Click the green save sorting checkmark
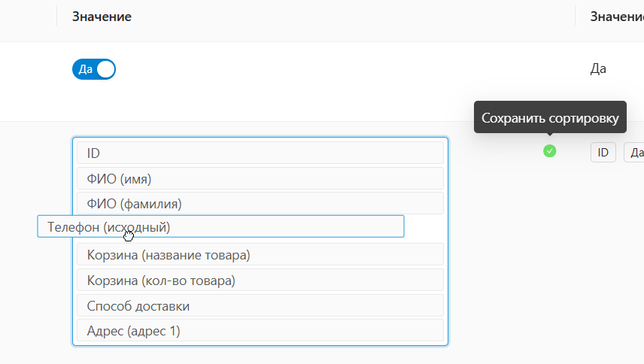644x364 pixels. click(x=550, y=151)
